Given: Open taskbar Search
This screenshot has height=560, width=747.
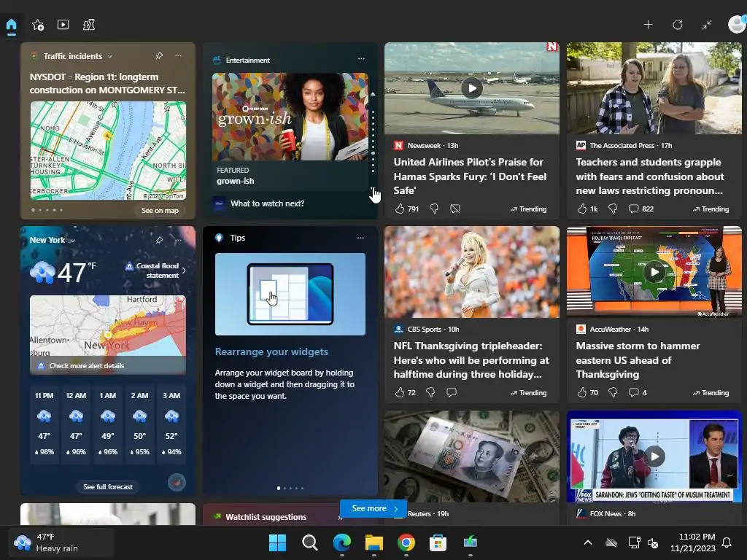Looking at the screenshot, I should pos(309,542).
